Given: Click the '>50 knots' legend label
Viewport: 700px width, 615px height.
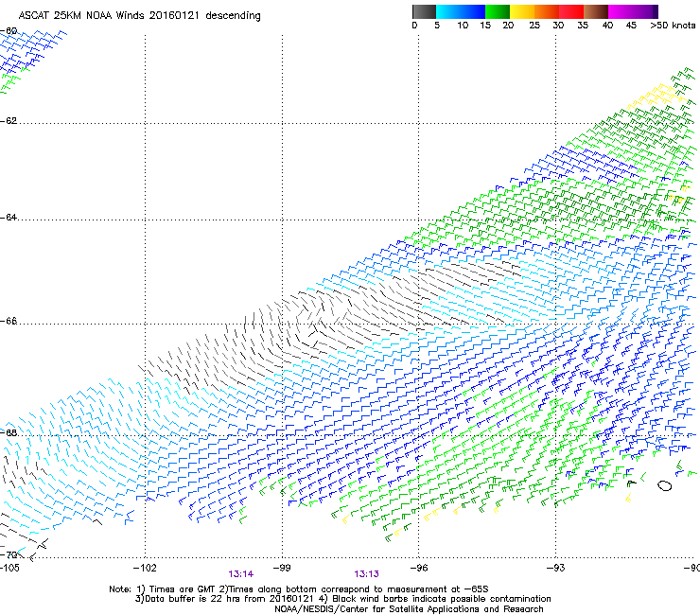Looking at the screenshot, I should click(673, 26).
